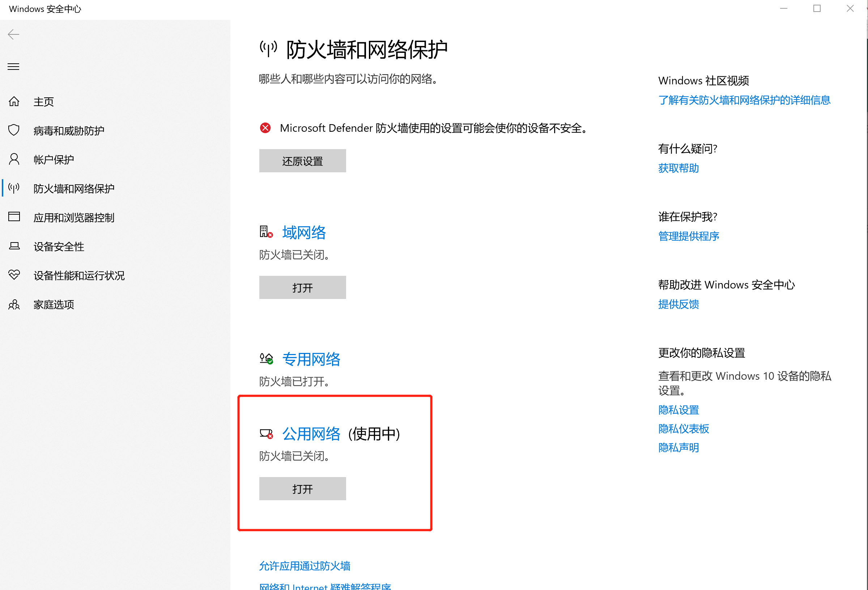
Task: Click 打开 under 公用网络
Action: click(302, 489)
